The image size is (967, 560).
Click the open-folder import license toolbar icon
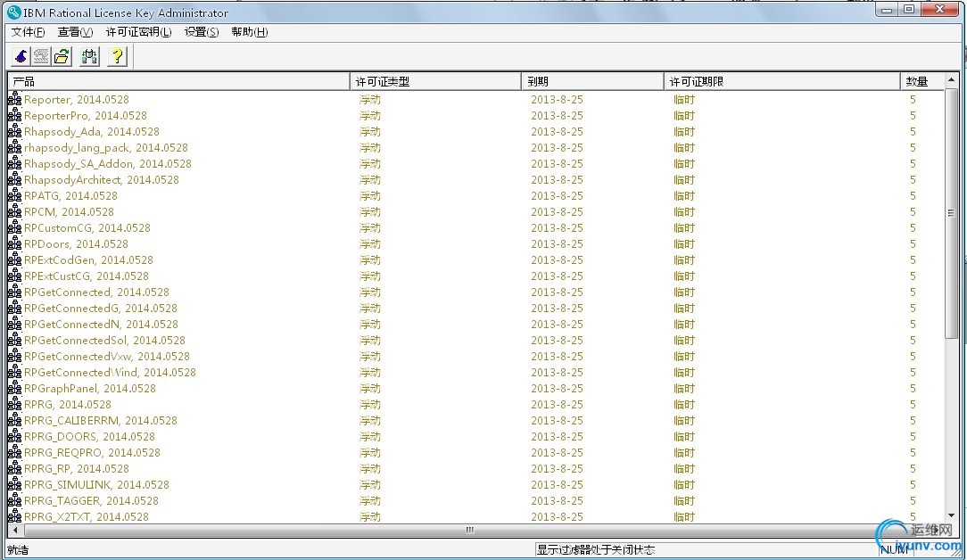[x=62, y=57]
